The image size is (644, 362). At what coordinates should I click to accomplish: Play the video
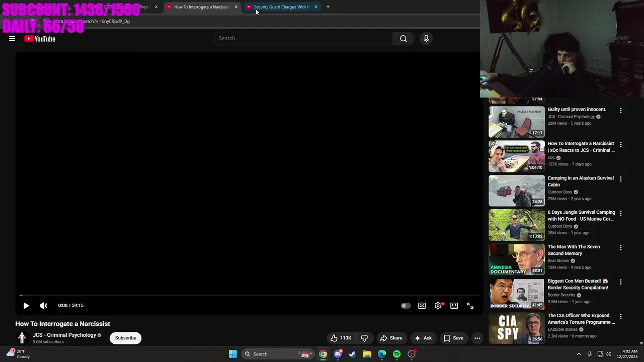26,306
